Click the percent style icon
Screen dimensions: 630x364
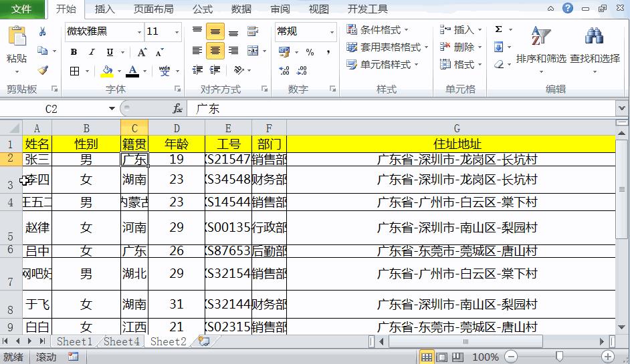[x=310, y=51]
